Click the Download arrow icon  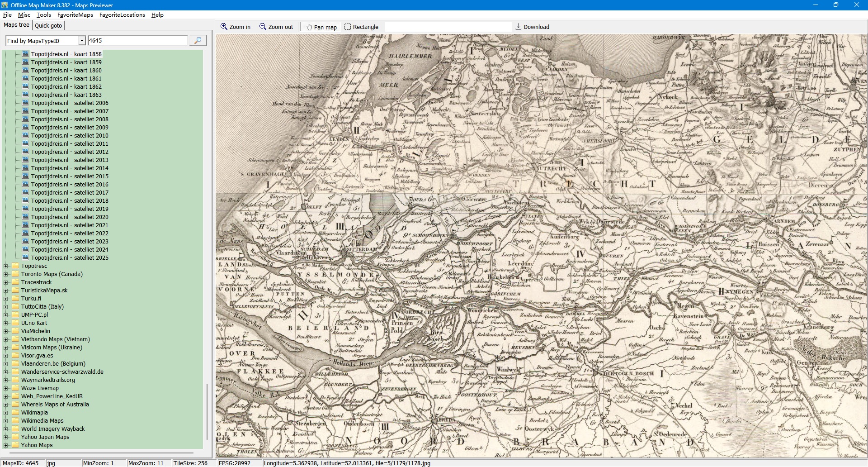click(x=518, y=27)
